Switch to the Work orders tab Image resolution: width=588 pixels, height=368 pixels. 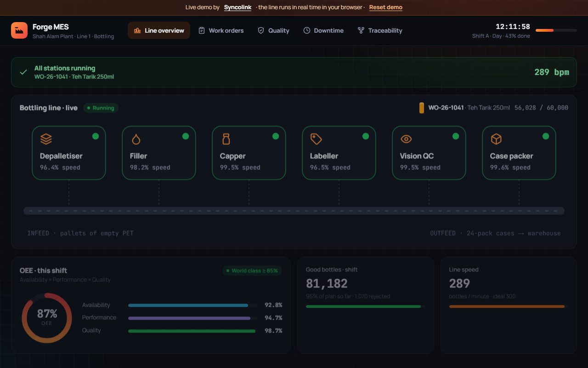point(221,30)
